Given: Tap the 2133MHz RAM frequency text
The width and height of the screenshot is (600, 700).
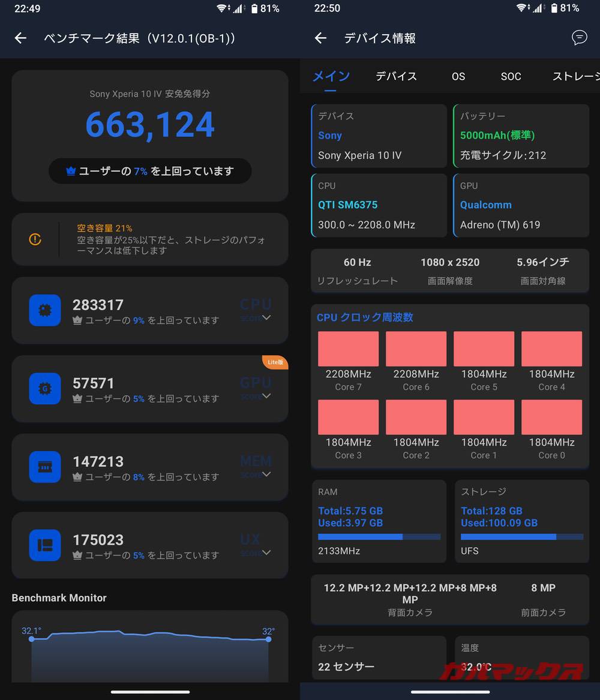Looking at the screenshot, I should [339, 551].
